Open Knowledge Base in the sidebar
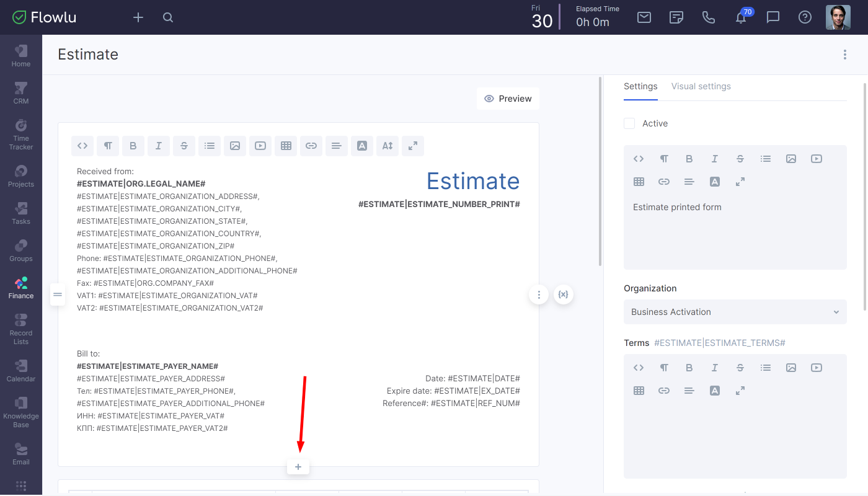This screenshot has width=868, height=496. tap(21, 412)
